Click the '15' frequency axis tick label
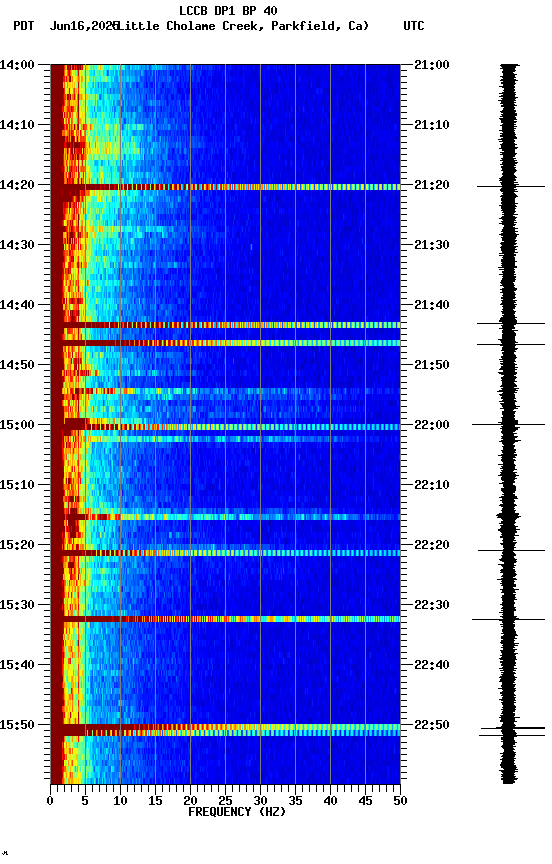The width and height of the screenshot is (552, 864). tap(155, 801)
